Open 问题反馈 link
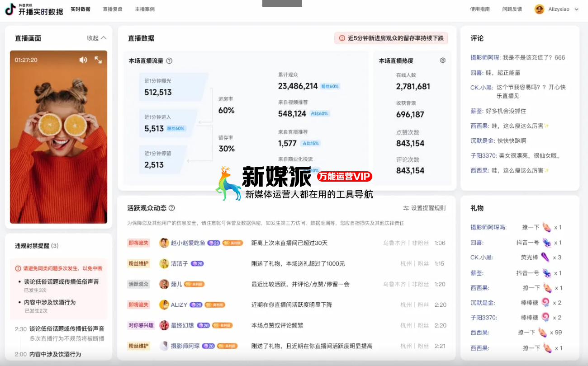The image size is (588, 366). pos(512,9)
